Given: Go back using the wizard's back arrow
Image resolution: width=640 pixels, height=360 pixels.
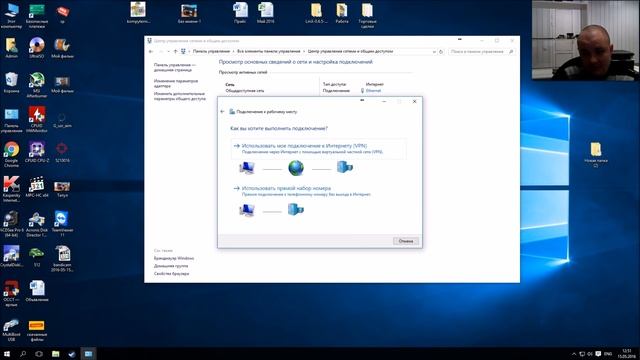Looking at the screenshot, I should 222,111.
